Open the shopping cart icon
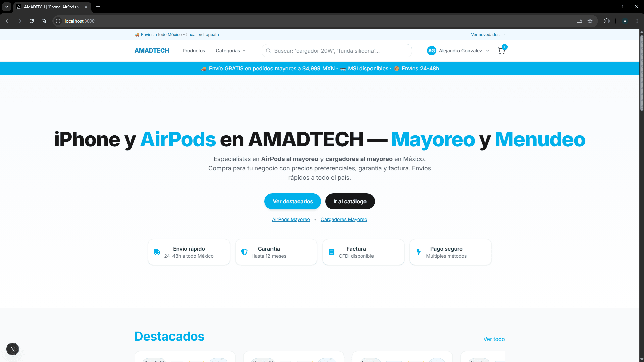Screen dimensions: 644x362 click(x=501, y=51)
